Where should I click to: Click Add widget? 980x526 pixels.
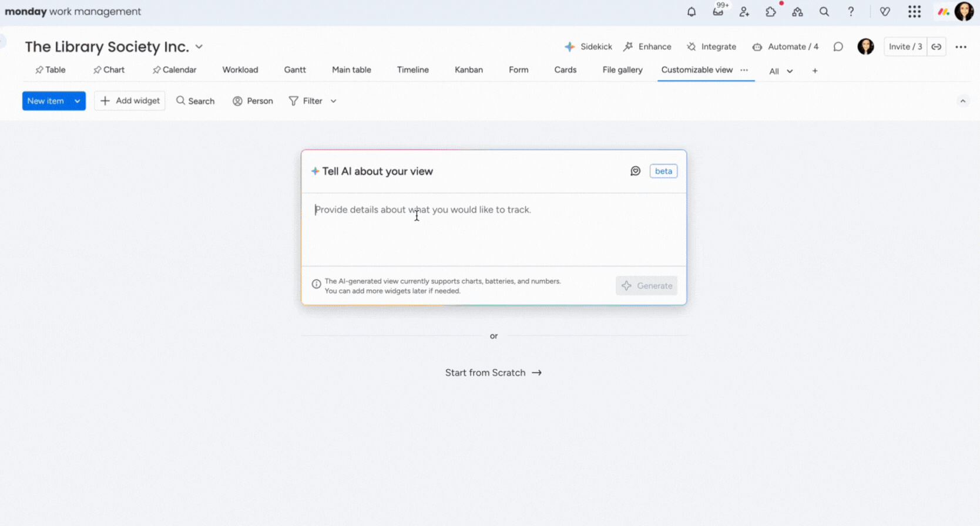[130, 101]
